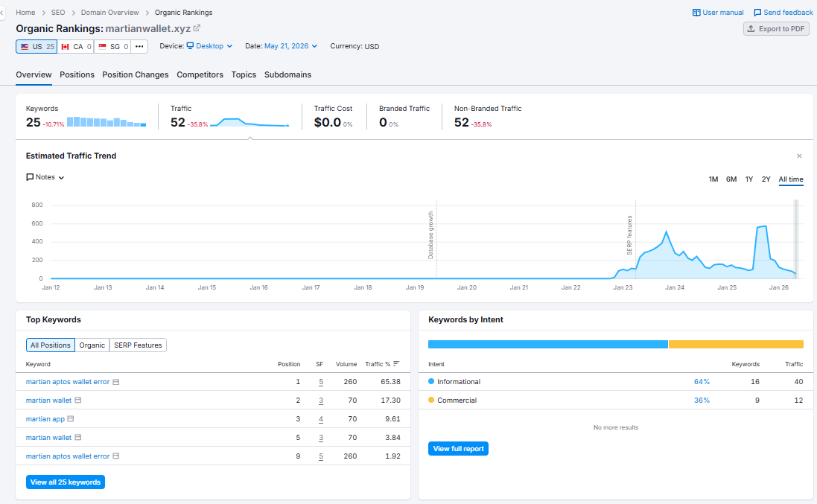Image resolution: width=817 pixels, height=504 pixels.
Task: Click the Non-Branded Traffic 52 metric
Action: click(462, 122)
